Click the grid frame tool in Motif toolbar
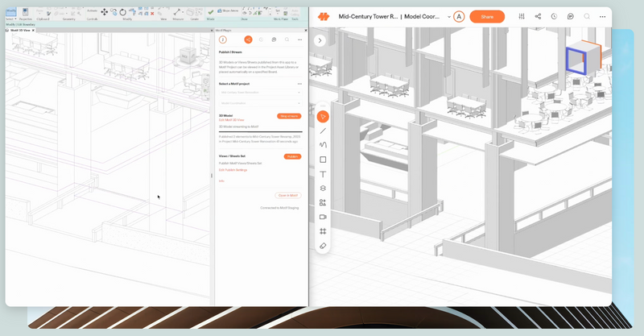 tap(323, 231)
